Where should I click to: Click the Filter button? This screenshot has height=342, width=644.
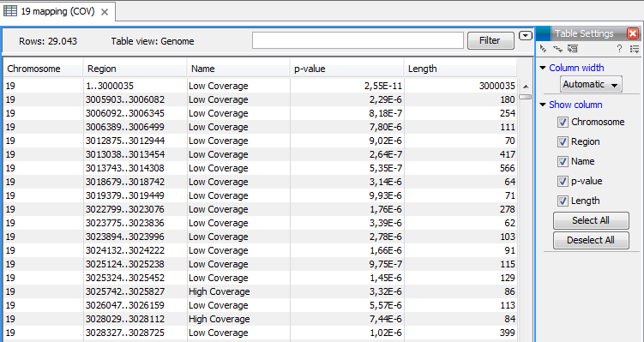tap(491, 40)
